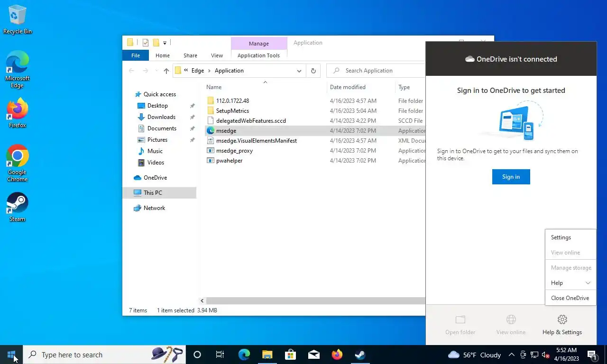Viewport: 607px width, 364px height.
Task: Click the Help & Settings gear icon
Action: pyautogui.click(x=562, y=319)
